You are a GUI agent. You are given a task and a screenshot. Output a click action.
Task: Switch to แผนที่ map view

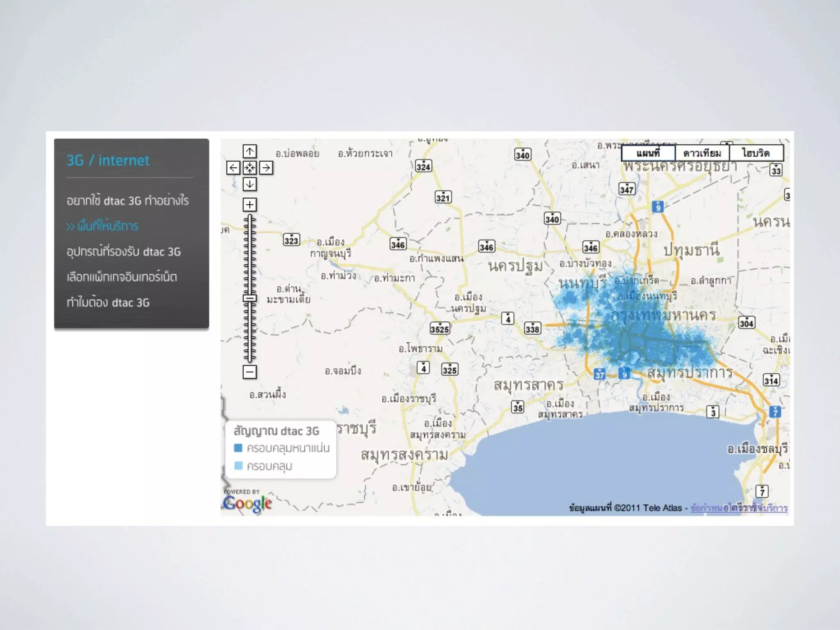point(648,153)
